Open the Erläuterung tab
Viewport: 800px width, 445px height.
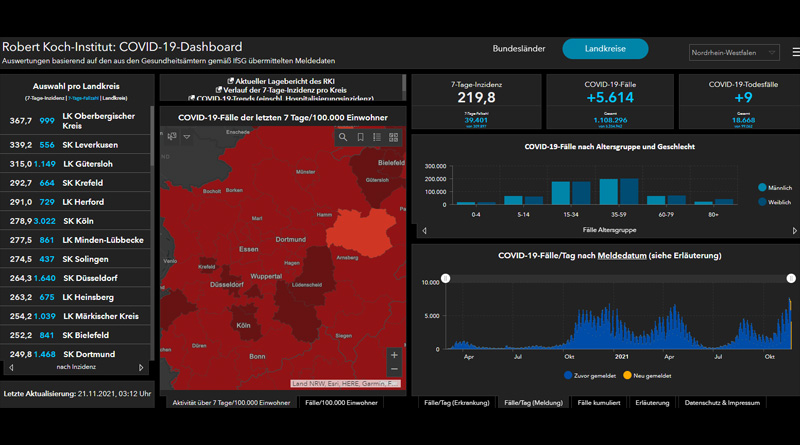[x=652, y=403]
